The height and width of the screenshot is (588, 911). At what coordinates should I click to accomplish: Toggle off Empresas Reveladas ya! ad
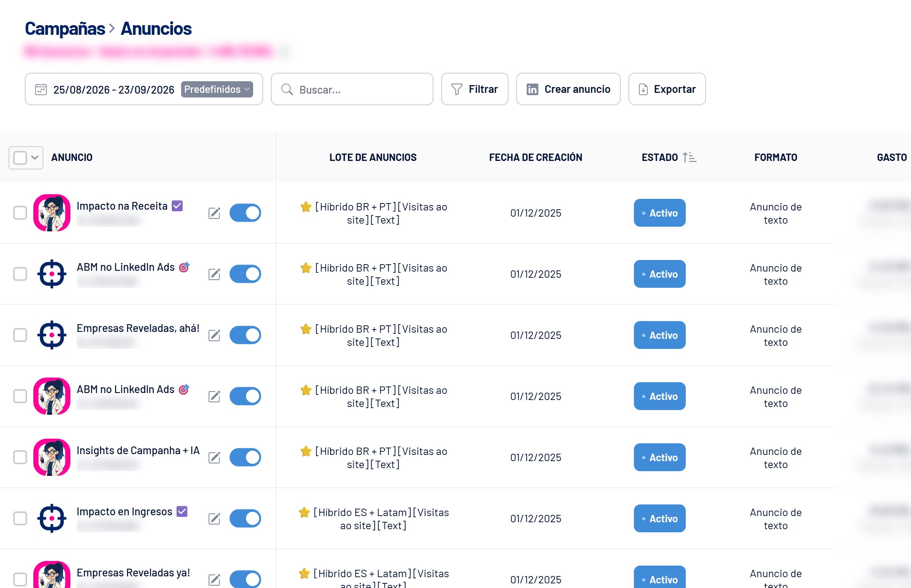(x=245, y=579)
